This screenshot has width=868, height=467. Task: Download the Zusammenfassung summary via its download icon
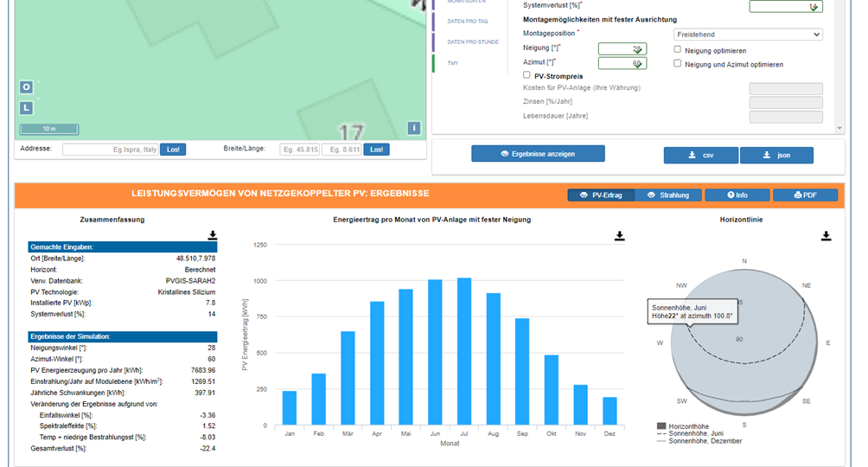pos(213,235)
